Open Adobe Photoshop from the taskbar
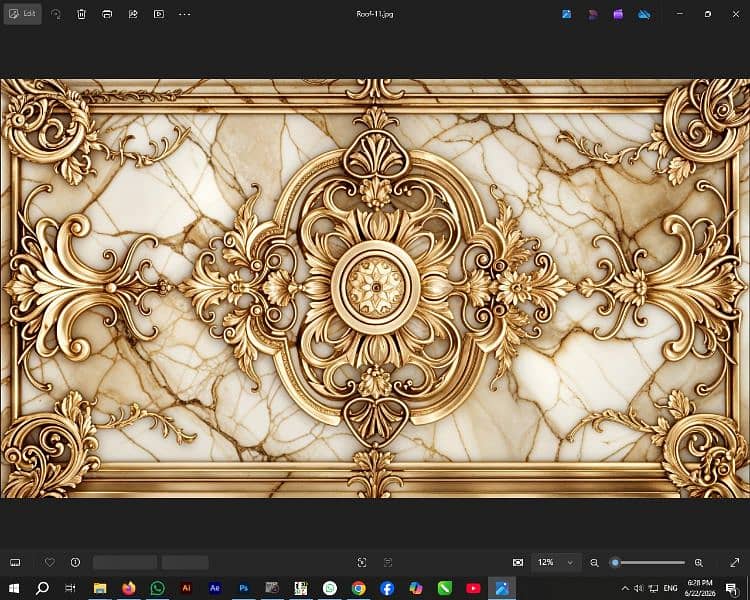Image resolution: width=750 pixels, height=600 pixels. pyautogui.click(x=243, y=588)
